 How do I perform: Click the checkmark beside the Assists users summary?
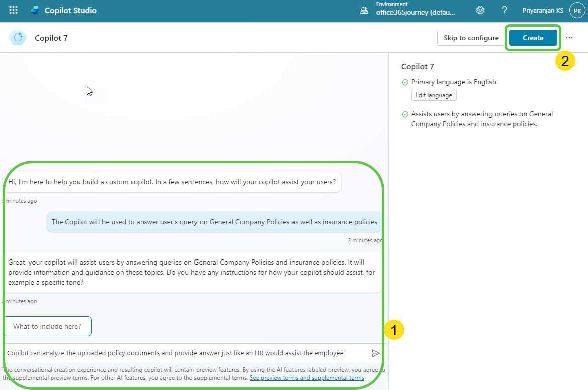[x=405, y=114]
